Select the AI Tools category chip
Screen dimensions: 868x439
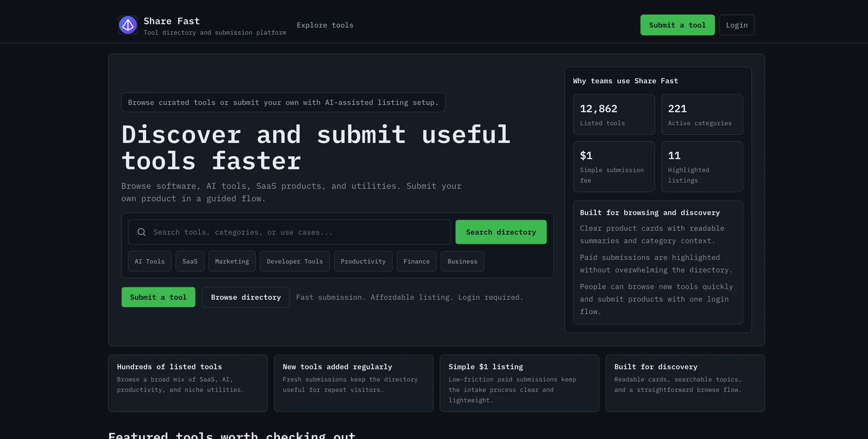(150, 262)
